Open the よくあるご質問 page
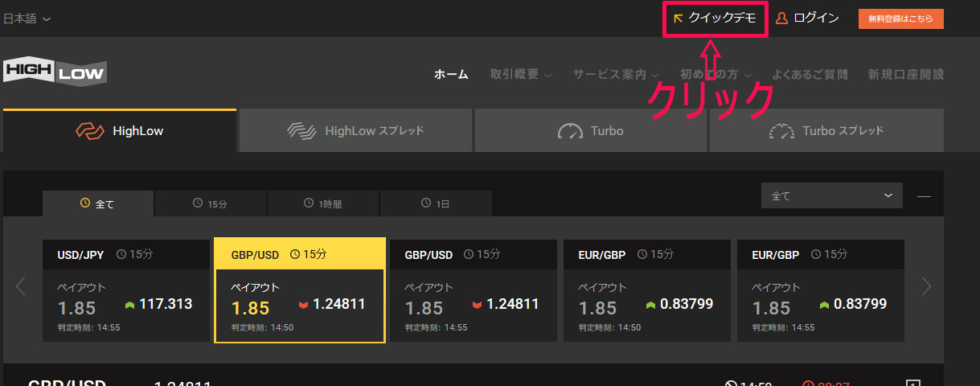Image resolution: width=980 pixels, height=386 pixels. coord(810,74)
